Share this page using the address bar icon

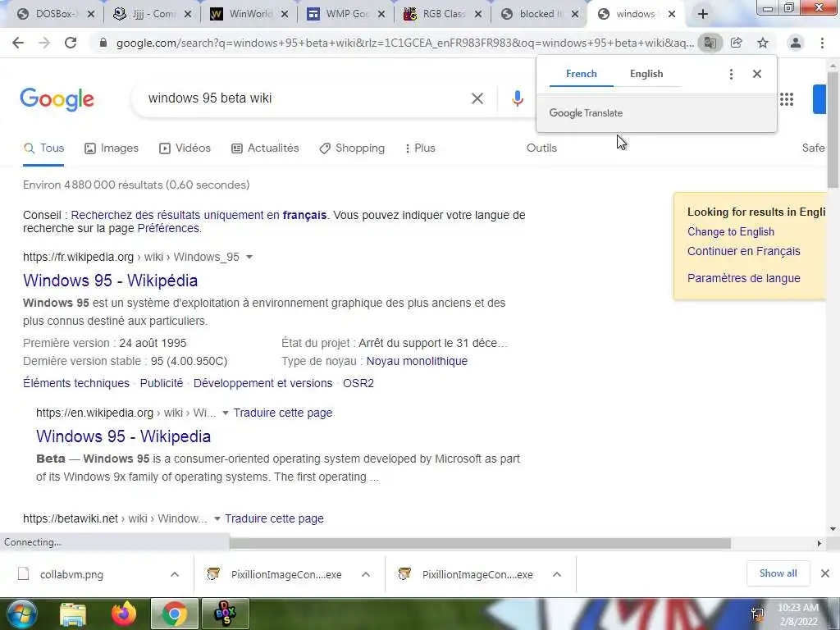[737, 43]
